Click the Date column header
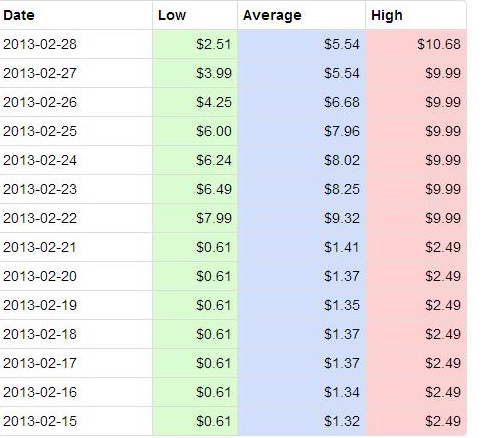Viewport: 489px width, 438px height. (x=76, y=15)
